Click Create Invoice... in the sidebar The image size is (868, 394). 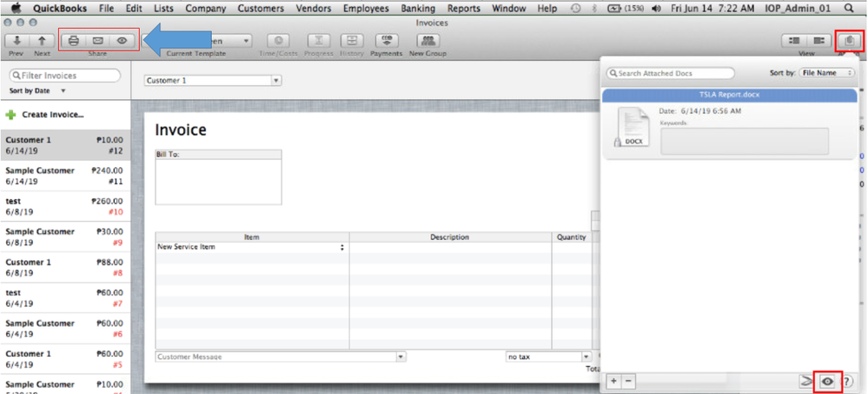coord(53,115)
